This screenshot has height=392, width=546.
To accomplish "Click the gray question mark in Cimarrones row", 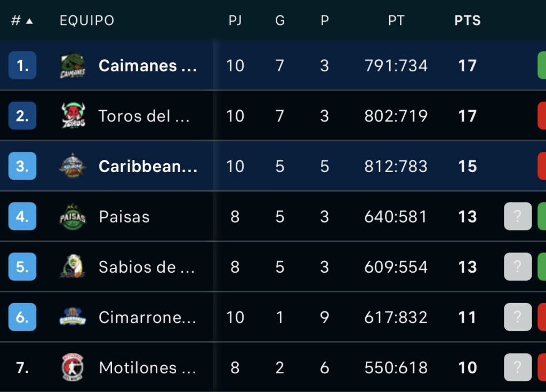I will pos(518,317).
